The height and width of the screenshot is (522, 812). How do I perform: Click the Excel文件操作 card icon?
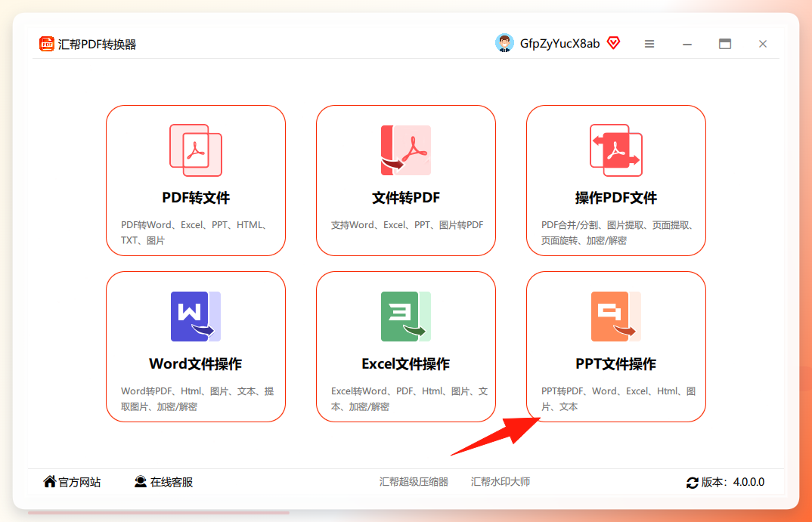pyautogui.click(x=406, y=316)
